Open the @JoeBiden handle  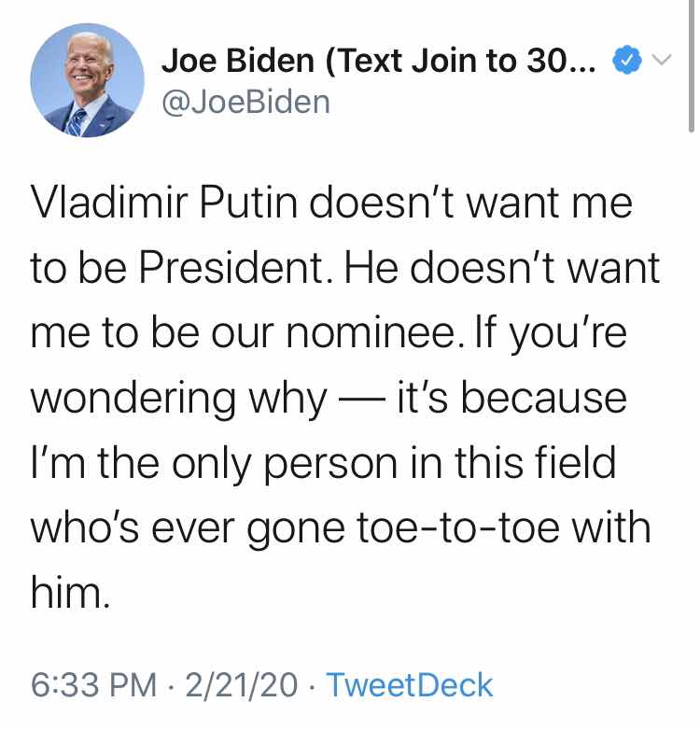[245, 100]
